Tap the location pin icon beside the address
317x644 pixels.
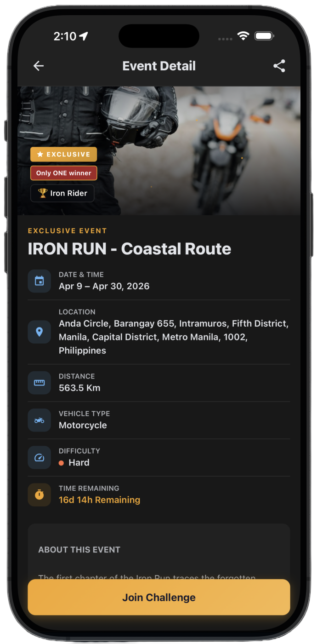[x=39, y=332]
